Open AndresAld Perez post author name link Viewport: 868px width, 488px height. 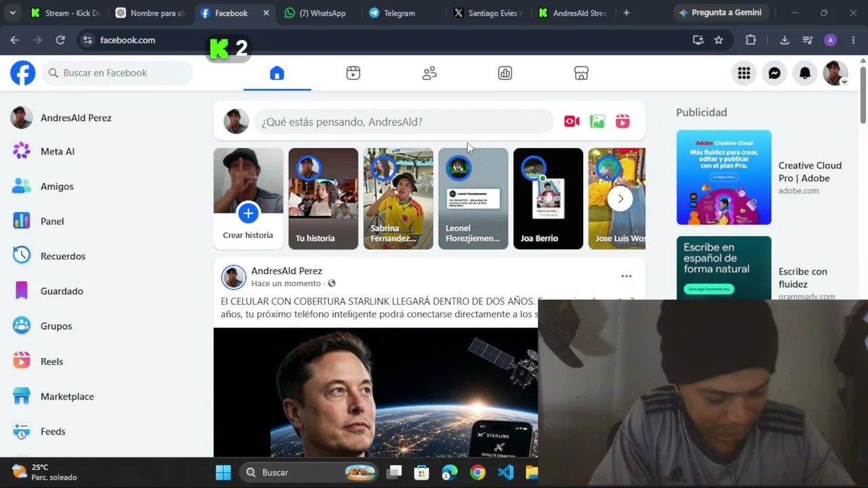click(286, 270)
